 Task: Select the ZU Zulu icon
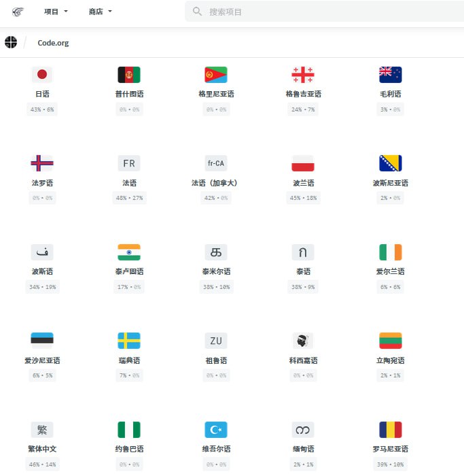(x=216, y=341)
